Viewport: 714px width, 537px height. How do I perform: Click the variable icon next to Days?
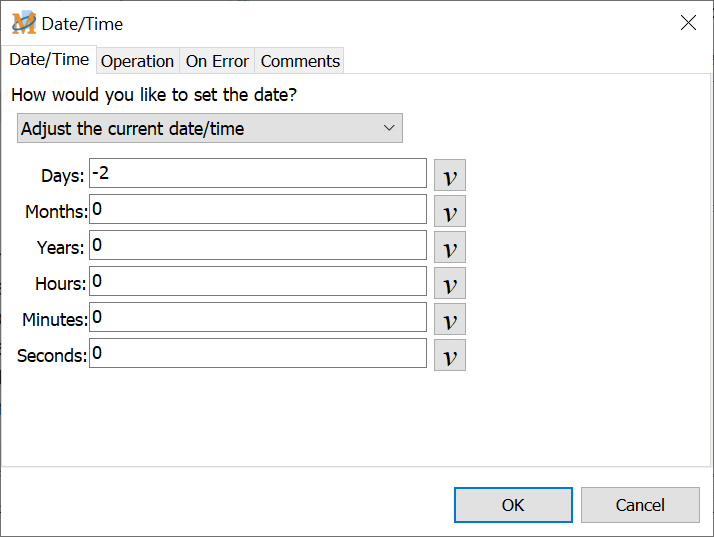click(450, 175)
